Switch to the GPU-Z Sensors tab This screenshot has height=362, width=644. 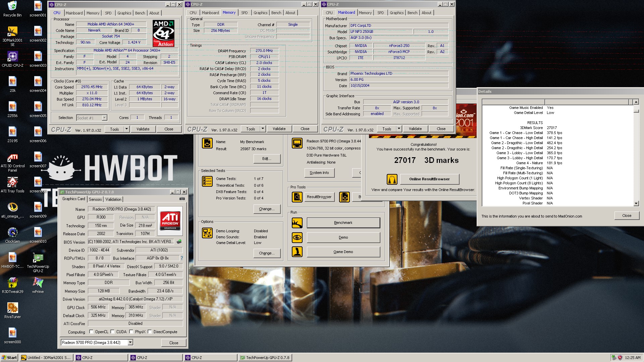(x=95, y=199)
